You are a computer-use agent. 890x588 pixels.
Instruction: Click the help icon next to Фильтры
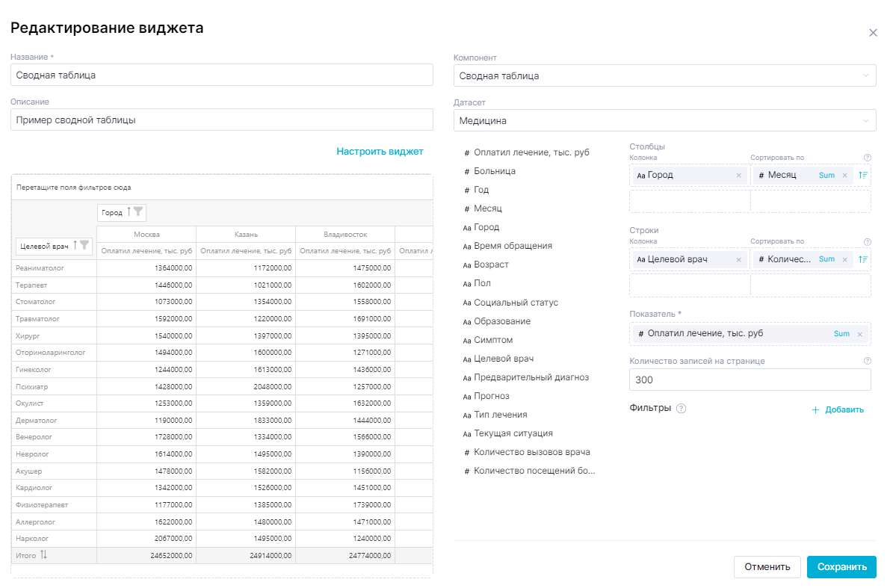click(681, 409)
